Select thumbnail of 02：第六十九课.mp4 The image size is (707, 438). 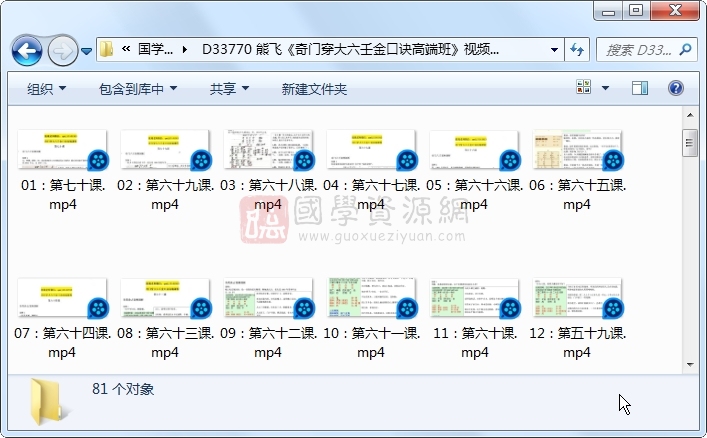tap(165, 150)
